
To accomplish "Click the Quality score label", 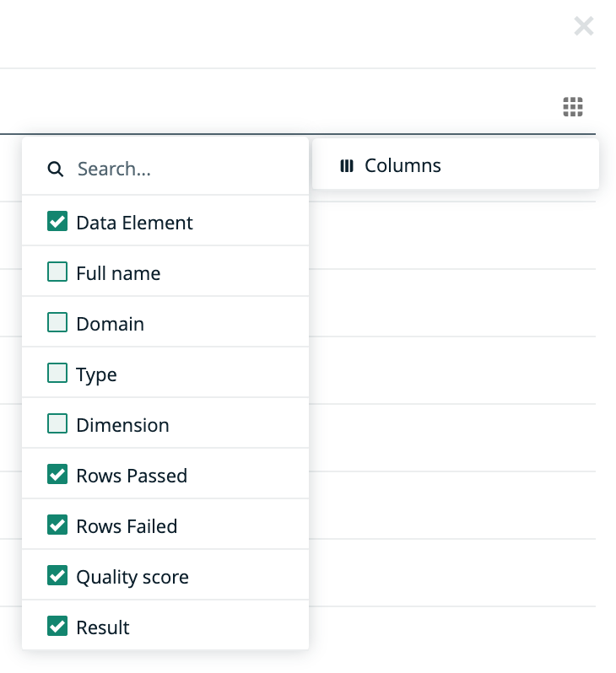I will coord(132,578).
